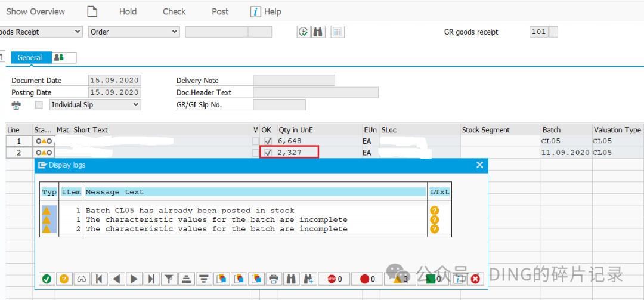Open the vendor tab with the people icon
The height and width of the screenshot is (300, 644).
(64, 57)
